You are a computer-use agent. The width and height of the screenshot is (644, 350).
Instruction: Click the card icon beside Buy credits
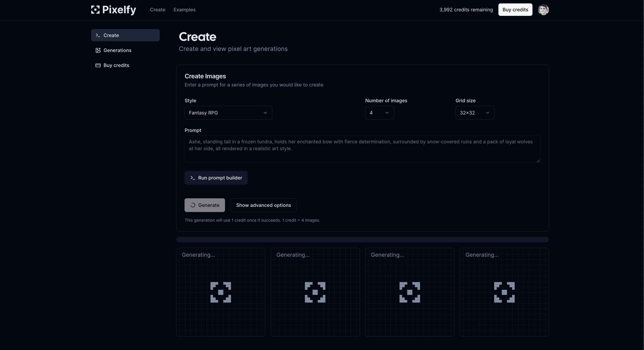tap(98, 65)
